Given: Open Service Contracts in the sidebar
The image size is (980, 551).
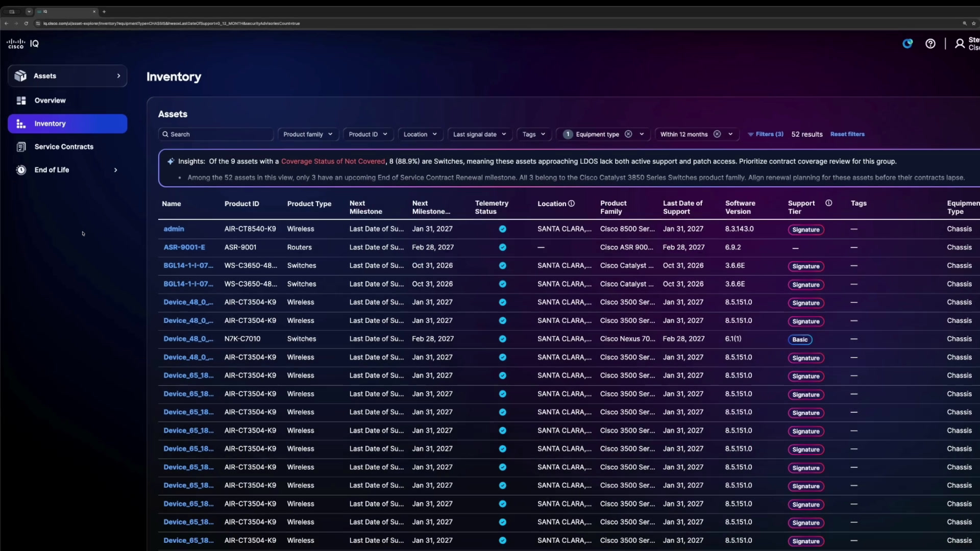Looking at the screenshot, I should (x=67, y=147).
